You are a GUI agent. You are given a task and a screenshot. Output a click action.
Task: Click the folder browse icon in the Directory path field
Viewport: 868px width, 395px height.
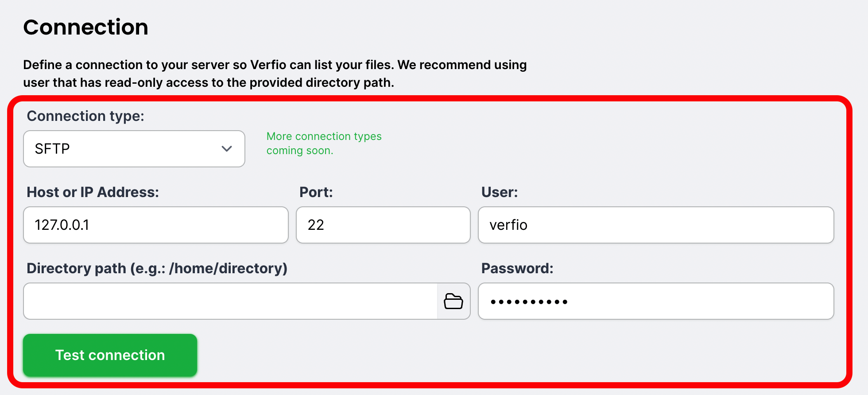pyautogui.click(x=453, y=301)
